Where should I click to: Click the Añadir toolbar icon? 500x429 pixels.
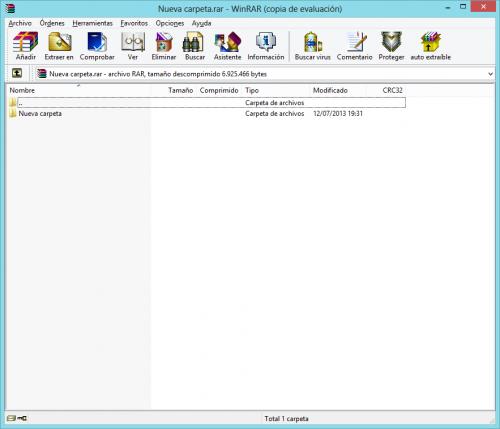pyautogui.click(x=25, y=46)
